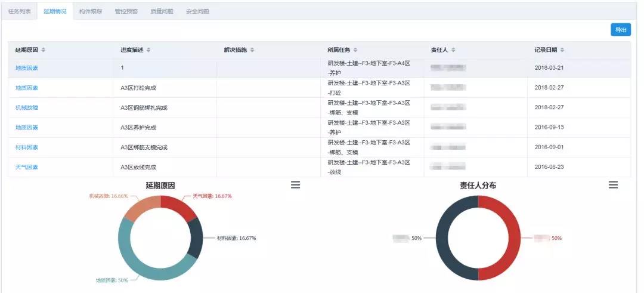Click the 解决措施 column sort arrows
This screenshot has height=293, width=644.
252,50
